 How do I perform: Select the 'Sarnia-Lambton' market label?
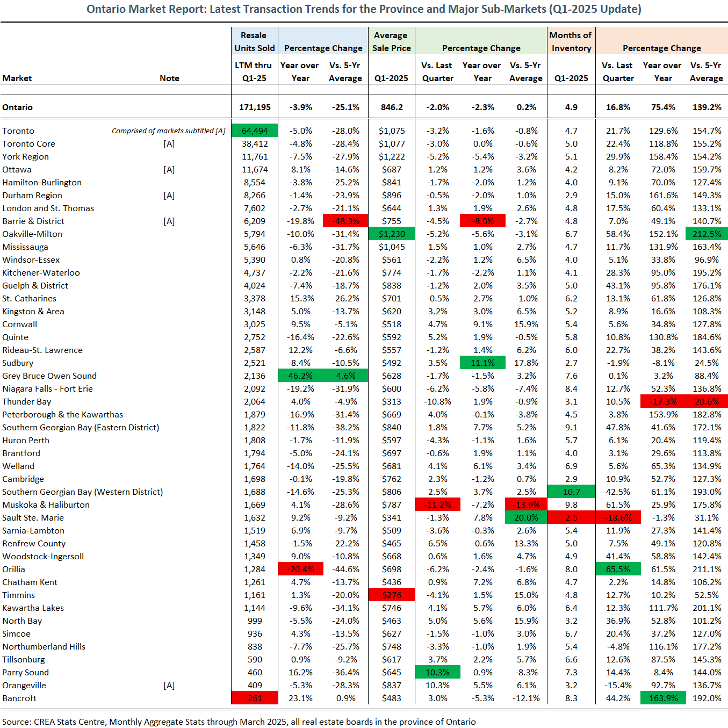pos(33,531)
